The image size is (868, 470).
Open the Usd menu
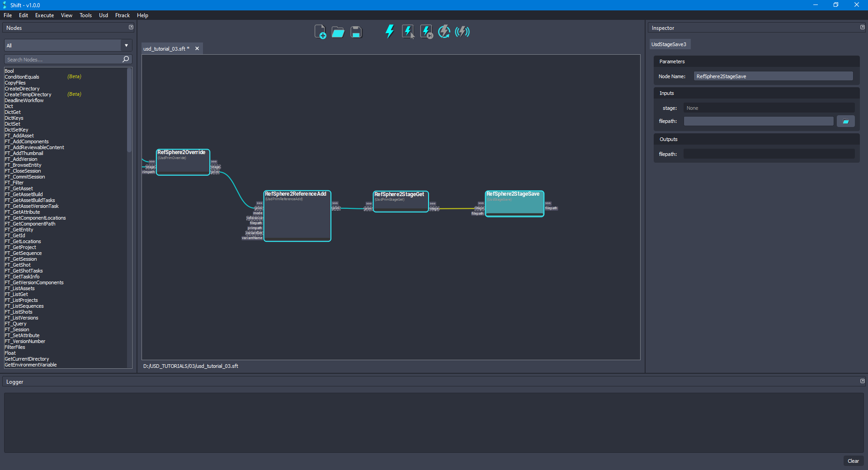point(103,15)
